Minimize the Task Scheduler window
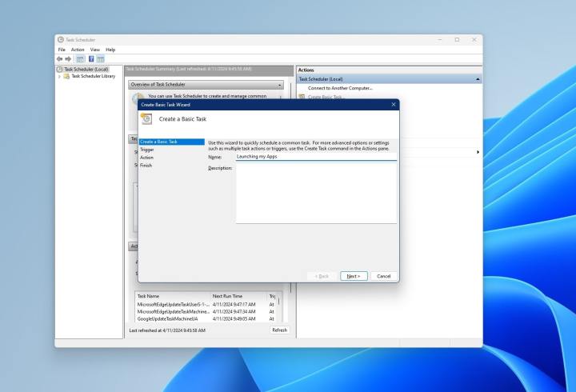576x392 pixels. click(440, 40)
